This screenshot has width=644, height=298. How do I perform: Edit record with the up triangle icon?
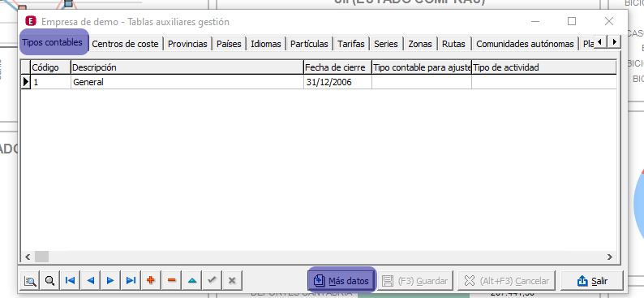pos(191,281)
